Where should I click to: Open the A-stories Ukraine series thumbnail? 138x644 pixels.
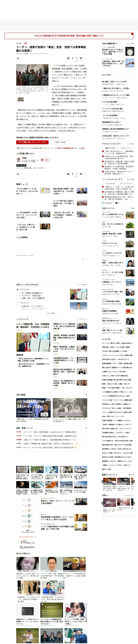click(130, 51)
